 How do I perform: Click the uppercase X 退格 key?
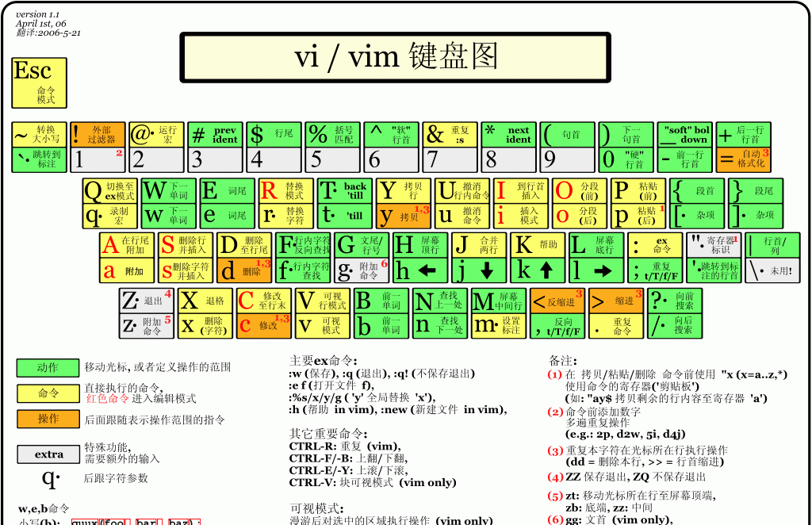(x=205, y=301)
